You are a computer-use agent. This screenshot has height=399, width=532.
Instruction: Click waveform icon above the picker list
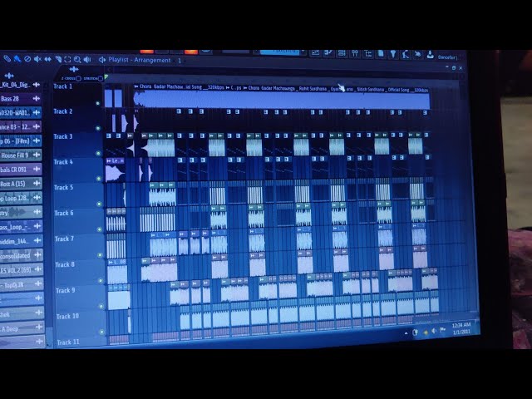pyautogui.click(x=9, y=76)
